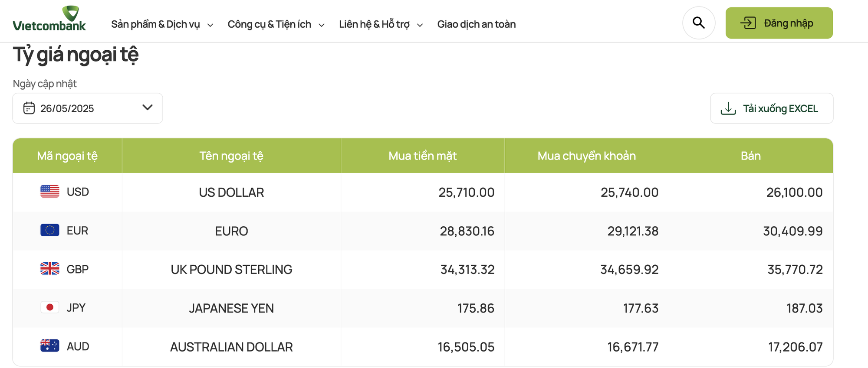Image resolution: width=868 pixels, height=368 pixels.
Task: Click the Vietcombank logo
Action: (50, 20)
